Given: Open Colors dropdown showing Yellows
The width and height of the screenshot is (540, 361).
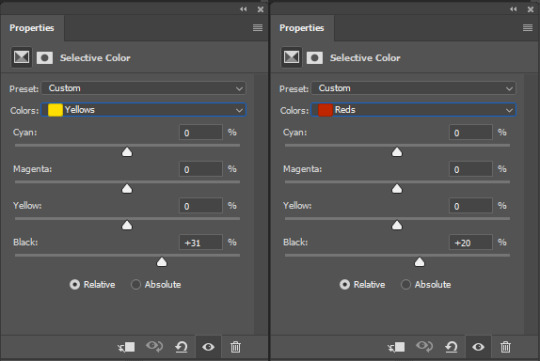Looking at the screenshot, I should click(x=144, y=110).
